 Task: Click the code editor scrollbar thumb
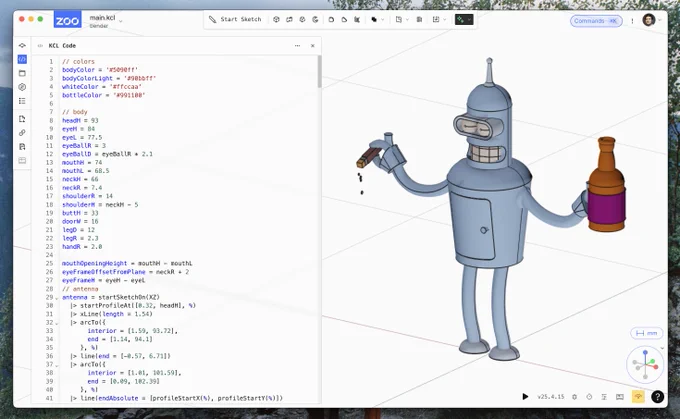point(320,72)
